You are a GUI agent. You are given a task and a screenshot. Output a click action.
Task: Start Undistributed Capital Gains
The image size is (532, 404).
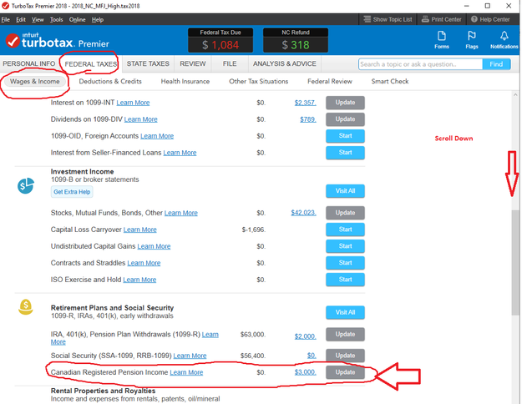tap(345, 246)
